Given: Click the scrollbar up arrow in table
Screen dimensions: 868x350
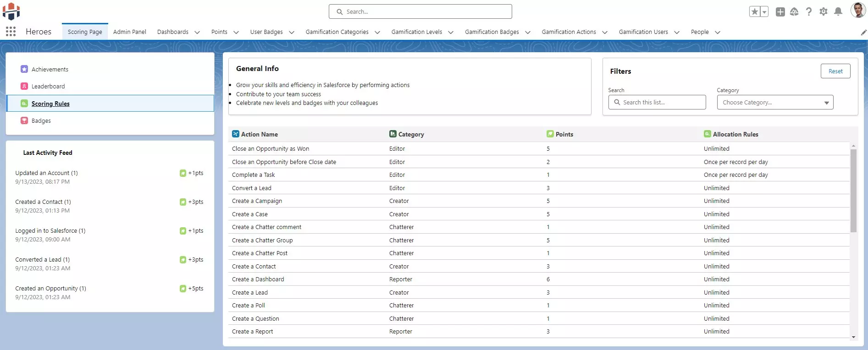Looking at the screenshot, I should (853, 145).
